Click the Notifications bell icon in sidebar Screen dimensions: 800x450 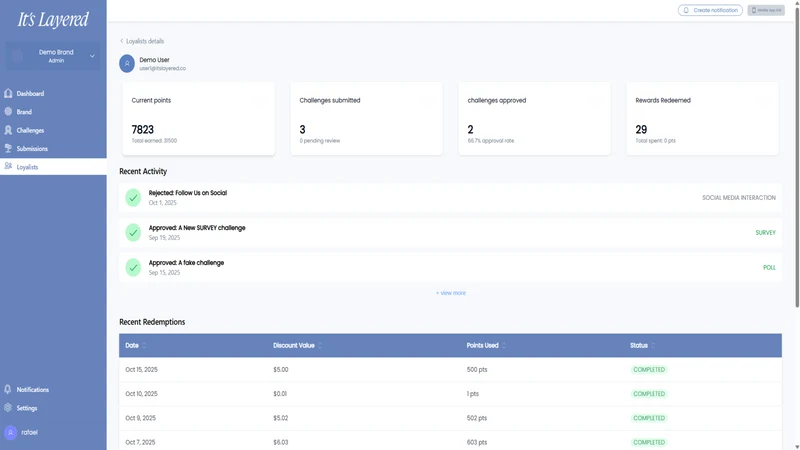(8, 389)
